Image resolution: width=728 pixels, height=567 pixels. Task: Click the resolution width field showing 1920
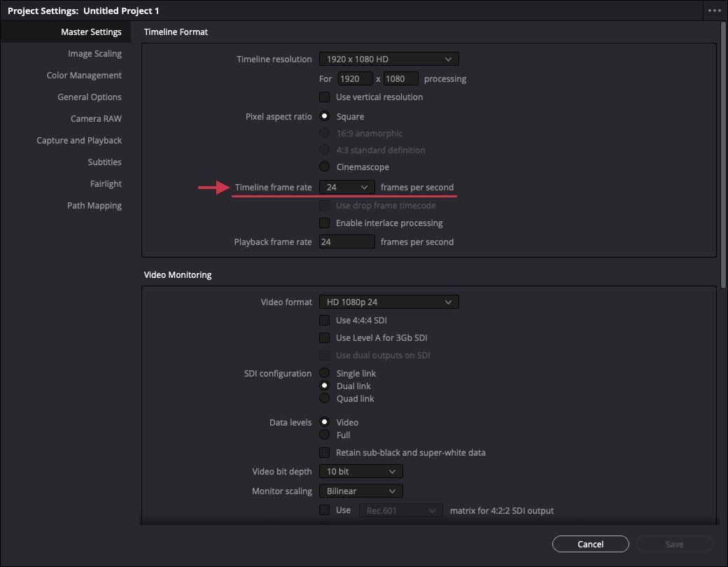(355, 79)
